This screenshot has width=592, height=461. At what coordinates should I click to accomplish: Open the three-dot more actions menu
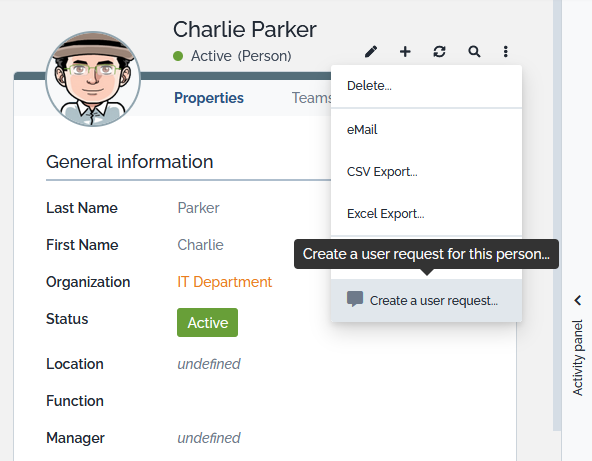506,51
